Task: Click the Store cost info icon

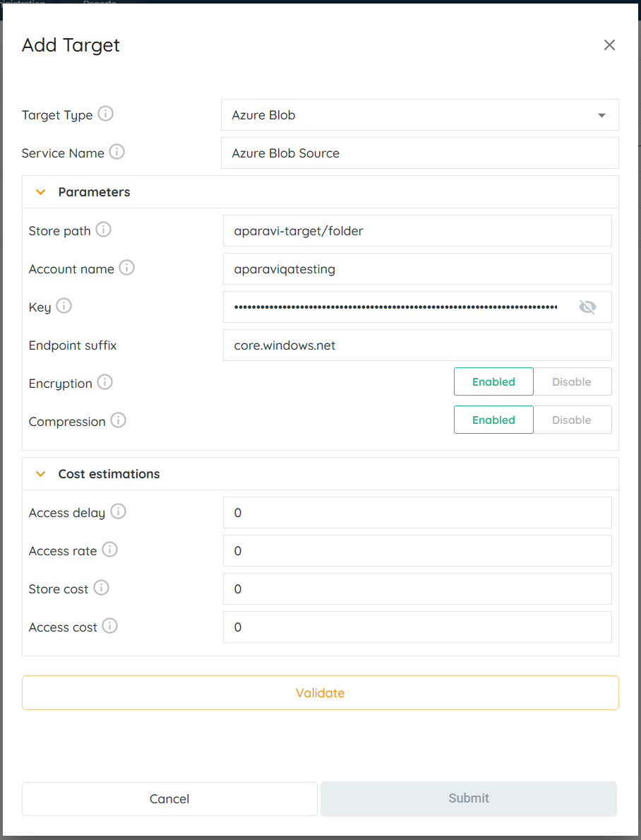Action: coord(102,588)
